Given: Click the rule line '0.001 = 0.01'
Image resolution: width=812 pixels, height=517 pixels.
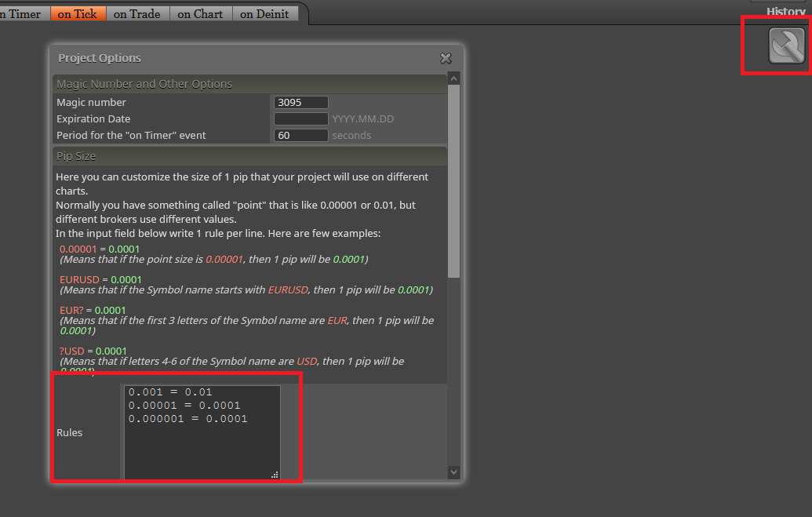Looking at the screenshot, I should click(170, 392).
